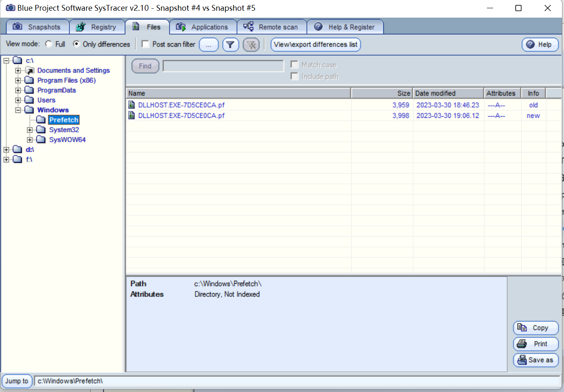Screen dimensions: 564x392
Task: Click the Prefetch folder icon in tree
Action: (41, 120)
